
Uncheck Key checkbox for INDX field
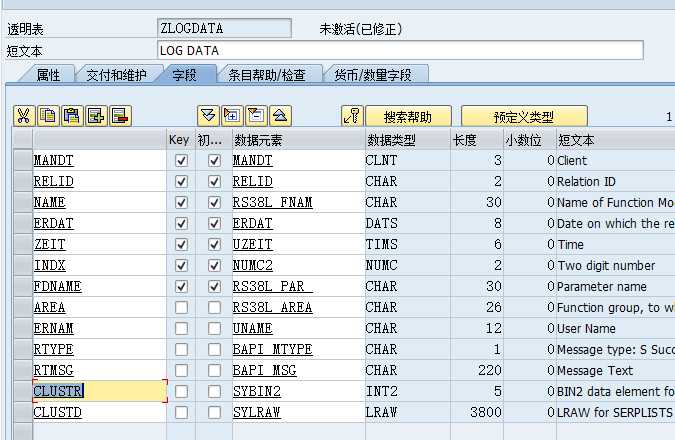(181, 265)
